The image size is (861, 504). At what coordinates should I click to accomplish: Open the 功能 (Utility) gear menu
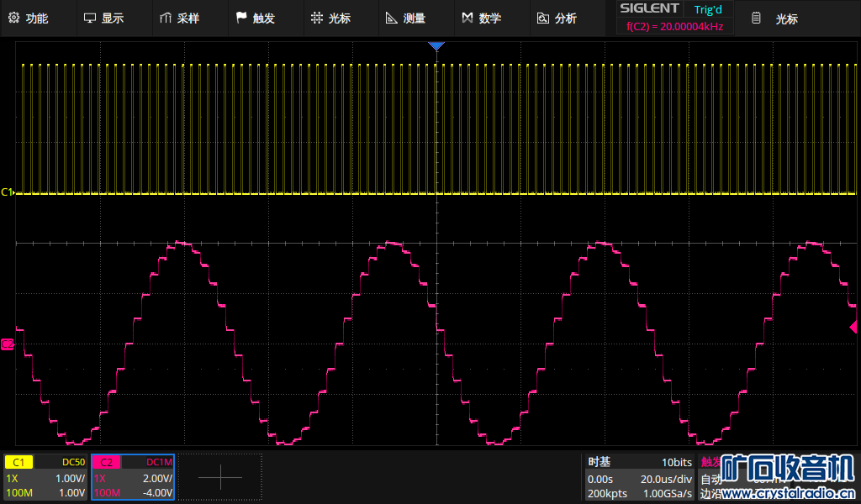tap(29, 18)
